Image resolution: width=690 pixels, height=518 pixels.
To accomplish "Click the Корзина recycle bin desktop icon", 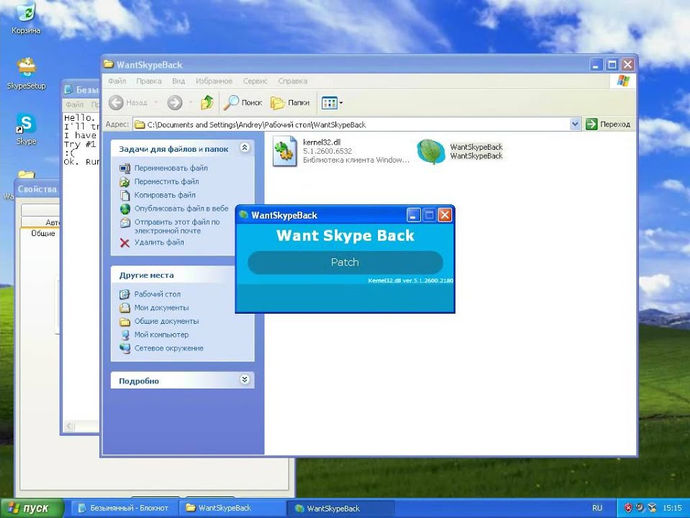I will 26,18.
